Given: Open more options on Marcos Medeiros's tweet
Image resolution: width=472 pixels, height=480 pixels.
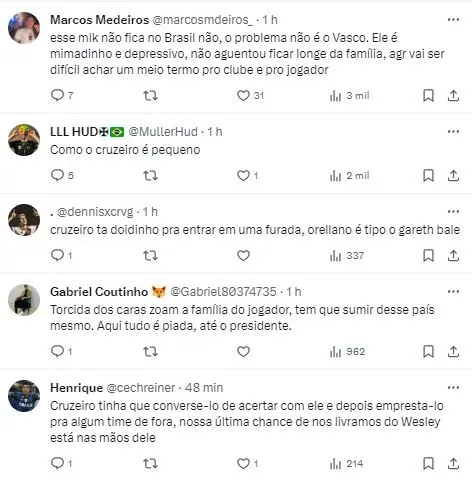Looking at the screenshot, I should (453, 20).
